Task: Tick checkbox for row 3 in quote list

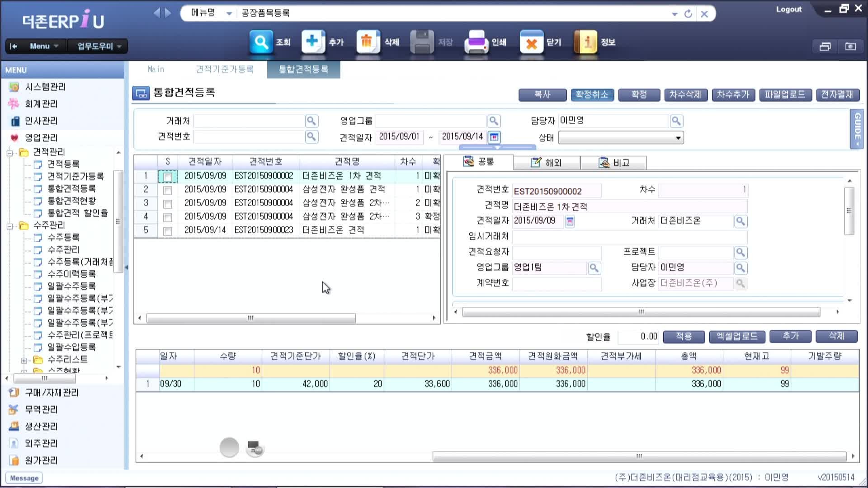Action: pyautogui.click(x=168, y=204)
